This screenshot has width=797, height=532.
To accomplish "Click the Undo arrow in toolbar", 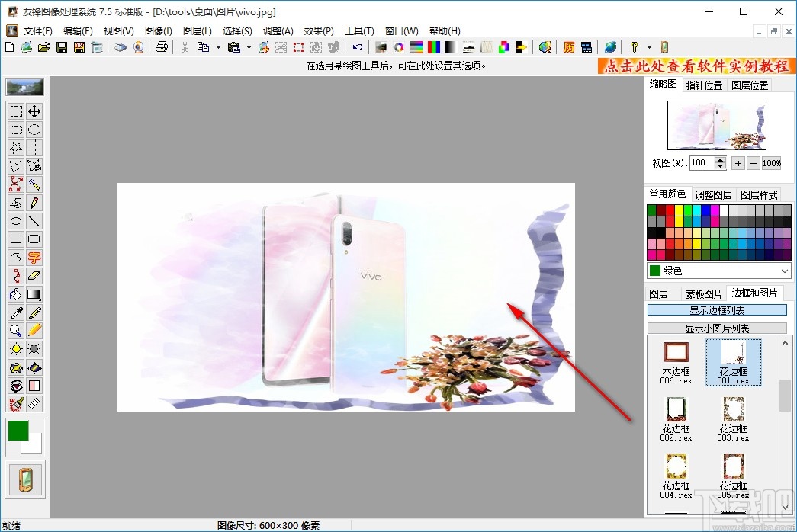I will [x=357, y=47].
